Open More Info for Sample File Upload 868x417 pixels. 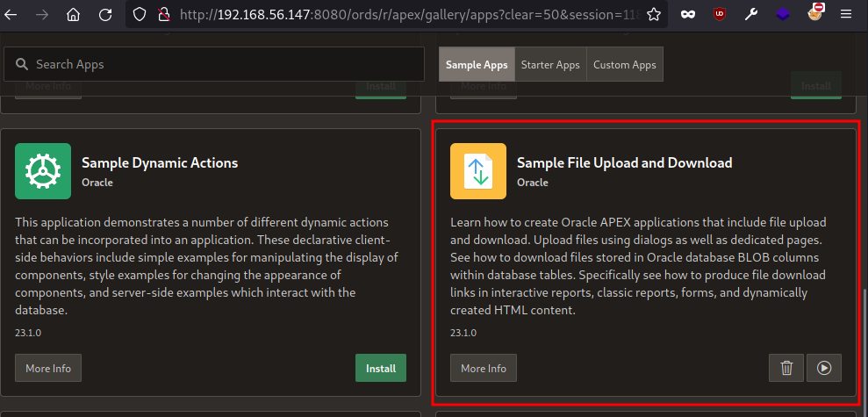[484, 368]
